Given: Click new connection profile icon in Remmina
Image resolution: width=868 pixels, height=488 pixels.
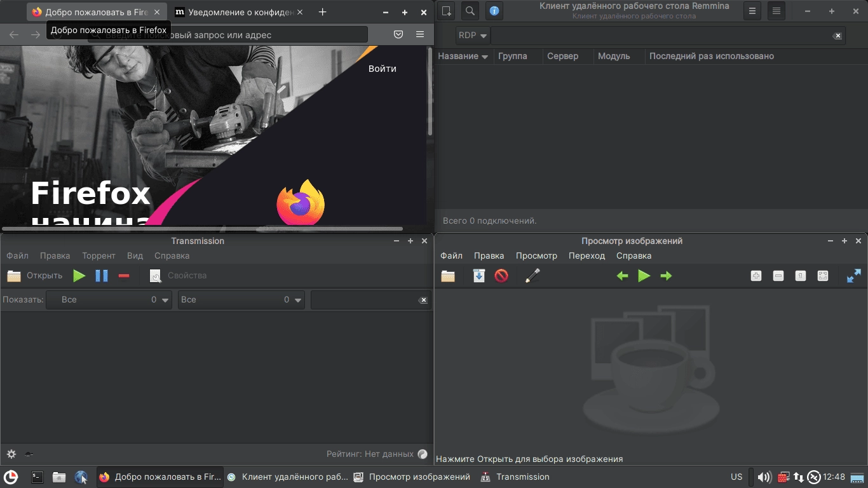Looking at the screenshot, I should (447, 11).
